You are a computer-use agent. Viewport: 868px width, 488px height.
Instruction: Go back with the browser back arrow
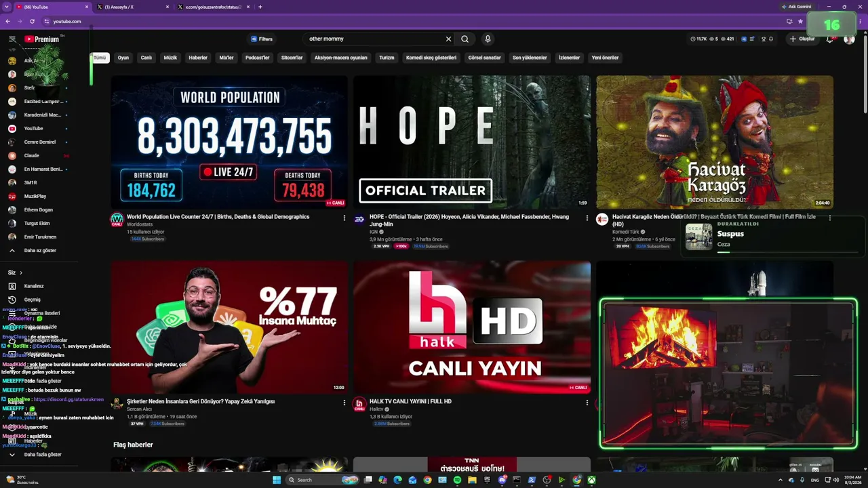pos(7,21)
